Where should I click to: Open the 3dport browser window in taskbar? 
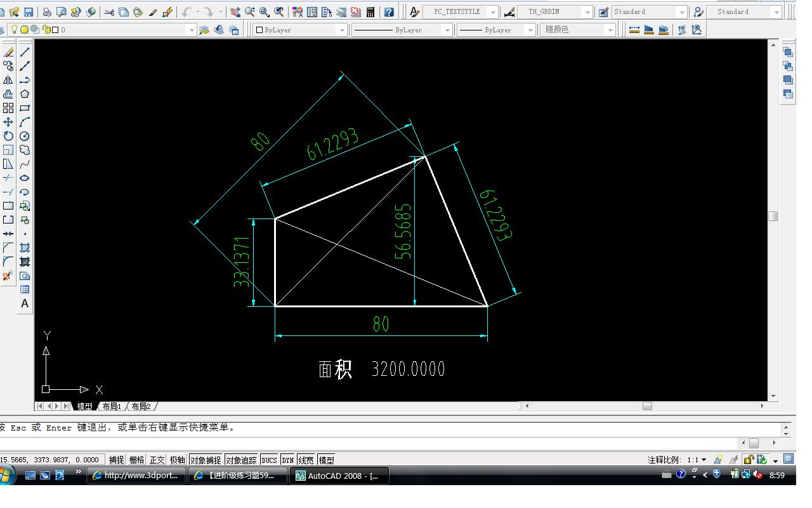(136, 476)
